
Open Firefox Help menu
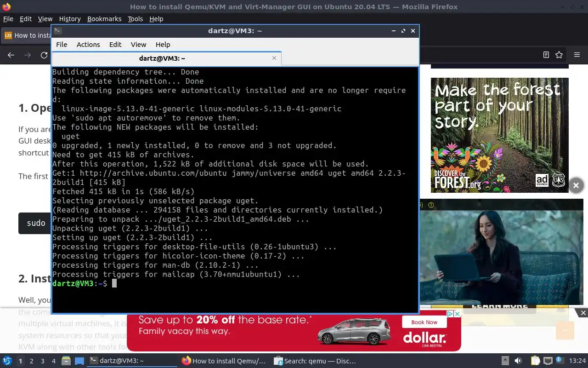tap(156, 19)
